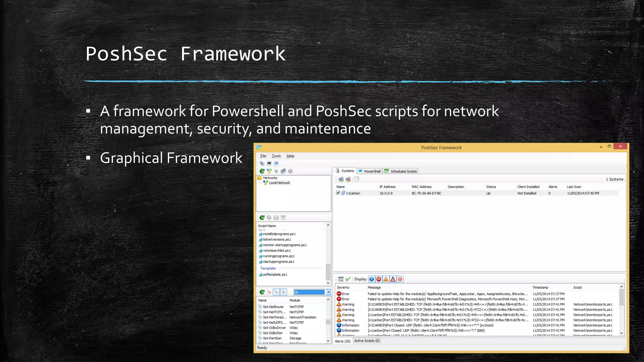
Task: Click the green checkmark icon in alerts toolbar
Action: (348, 279)
